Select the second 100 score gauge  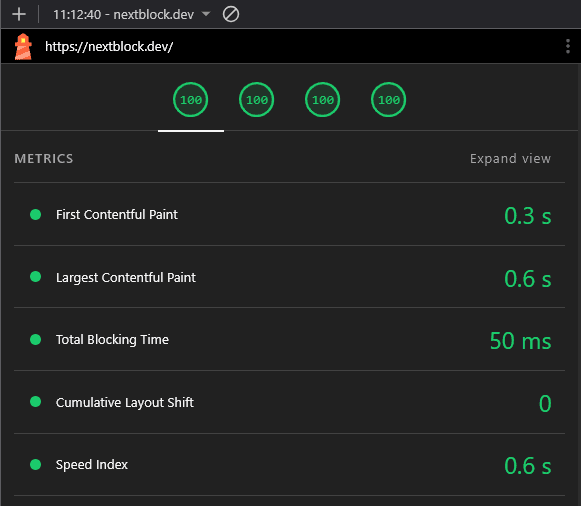256,100
